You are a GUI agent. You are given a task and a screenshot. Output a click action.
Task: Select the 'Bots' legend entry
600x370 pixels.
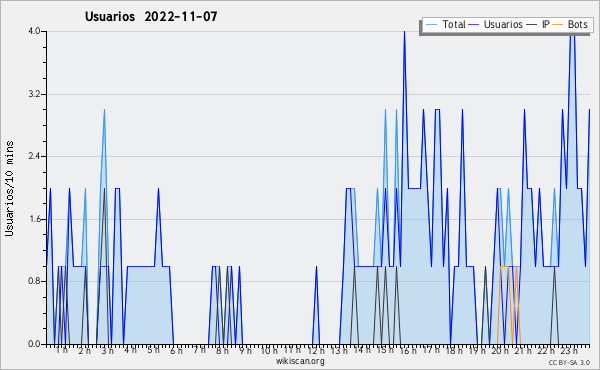(570, 24)
